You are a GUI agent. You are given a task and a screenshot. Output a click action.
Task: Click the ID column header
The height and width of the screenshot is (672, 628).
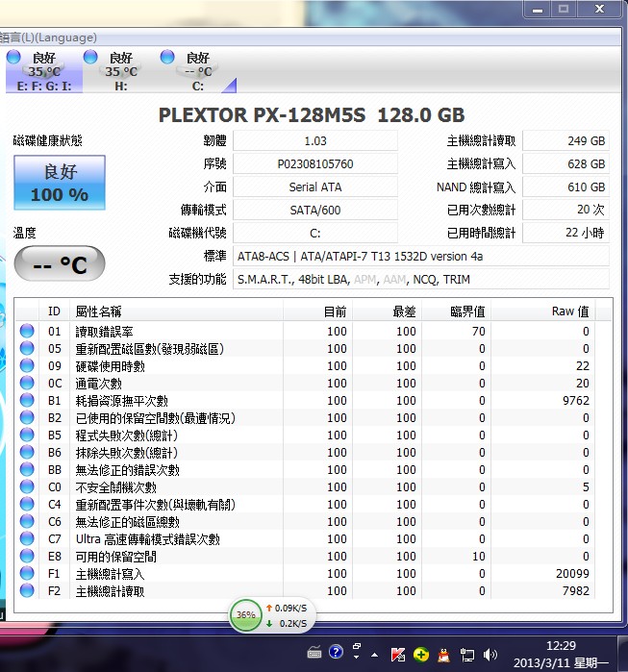coord(54,311)
